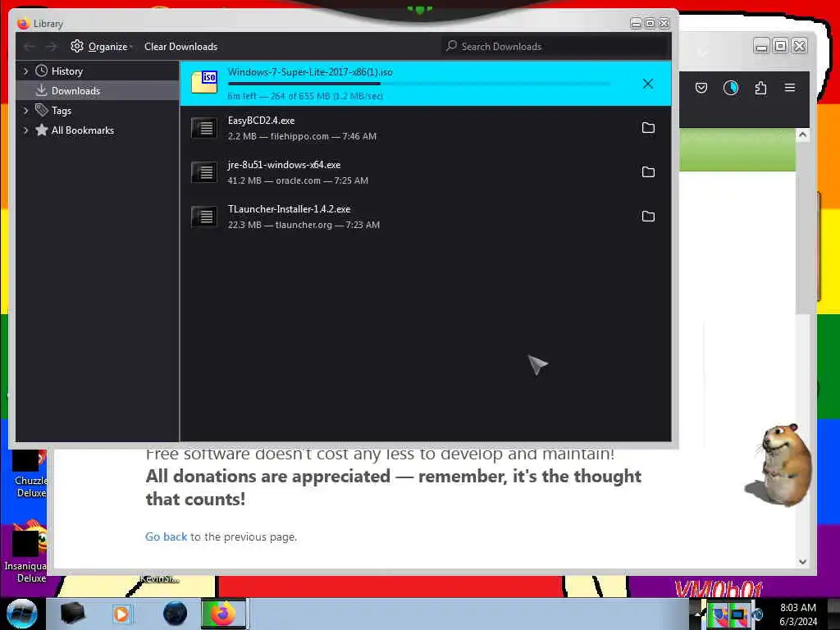Click the jre-8u51 file icon
The height and width of the screenshot is (630, 840).
pos(204,172)
